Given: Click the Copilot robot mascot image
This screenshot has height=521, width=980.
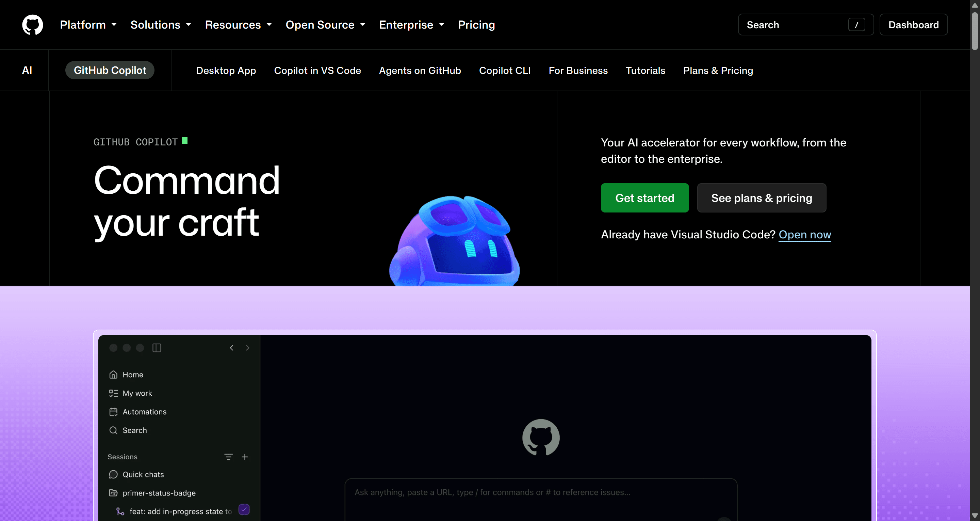Looking at the screenshot, I should (455, 241).
